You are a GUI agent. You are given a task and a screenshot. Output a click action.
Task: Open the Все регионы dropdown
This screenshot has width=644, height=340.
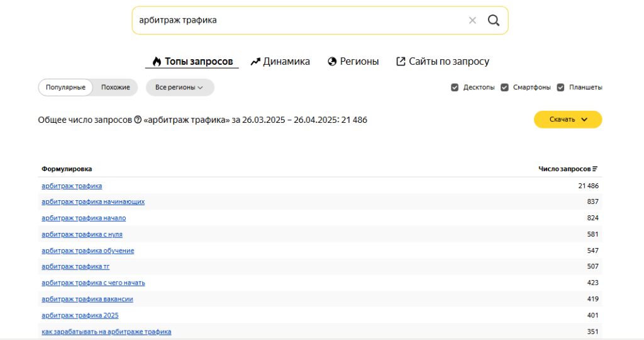(180, 87)
